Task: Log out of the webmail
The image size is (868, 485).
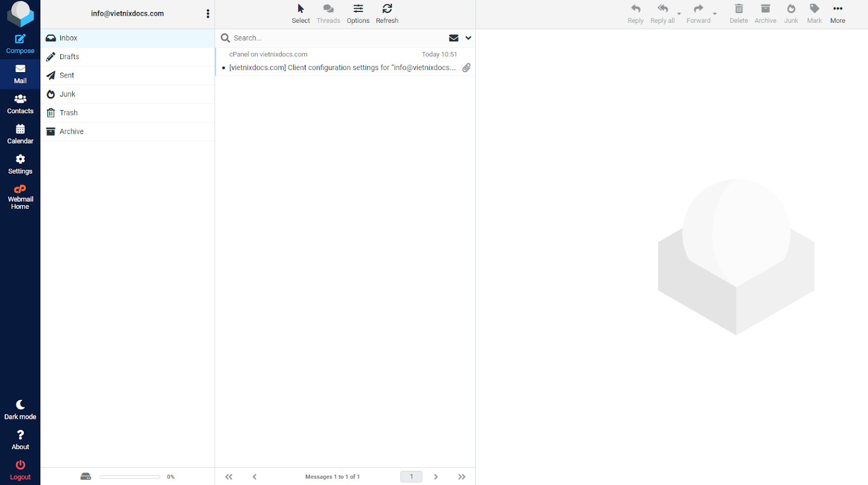Action: [20, 470]
